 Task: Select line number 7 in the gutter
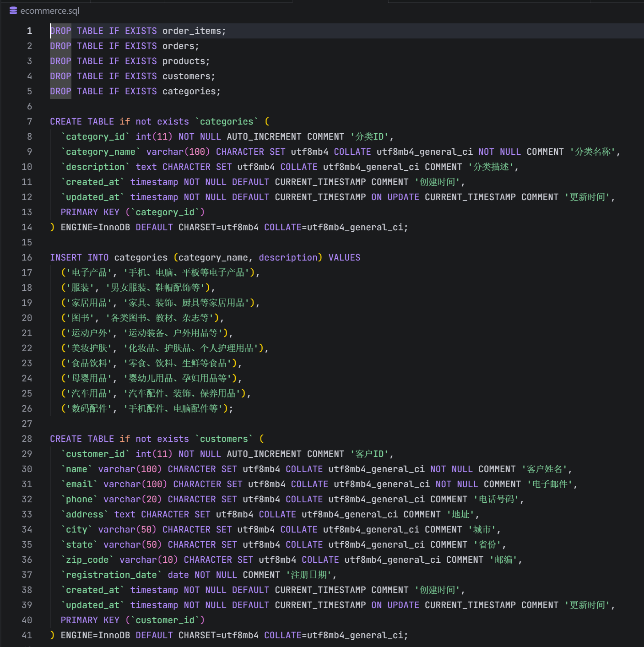click(x=29, y=121)
